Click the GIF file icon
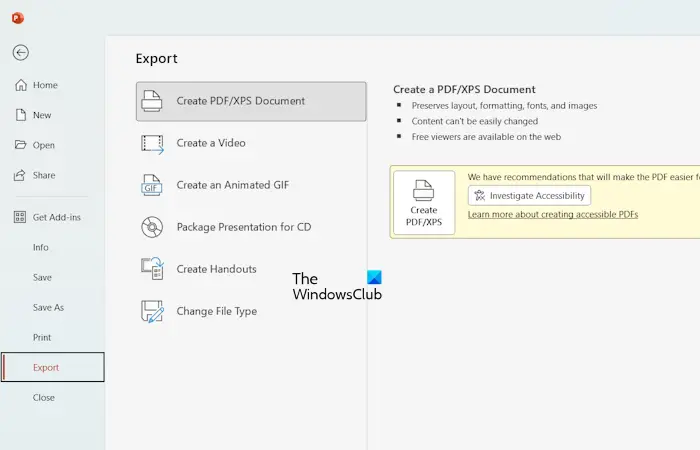 (152, 185)
